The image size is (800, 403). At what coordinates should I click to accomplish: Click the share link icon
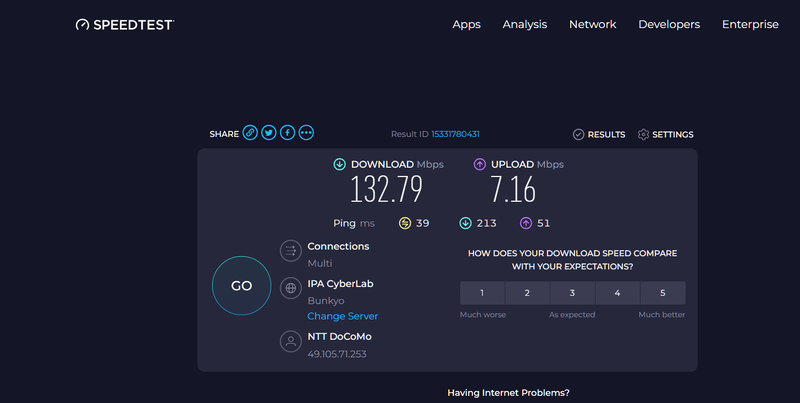[250, 133]
